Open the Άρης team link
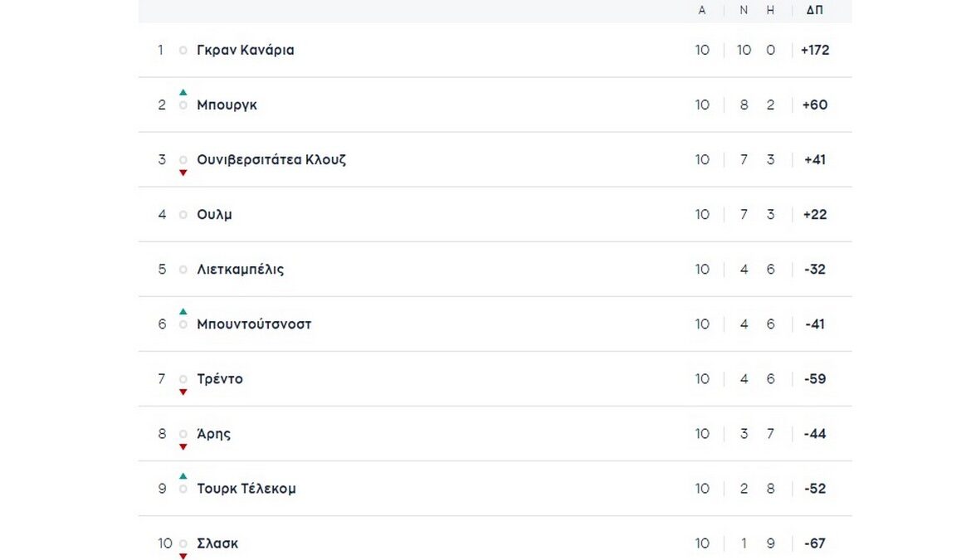 pos(213,434)
